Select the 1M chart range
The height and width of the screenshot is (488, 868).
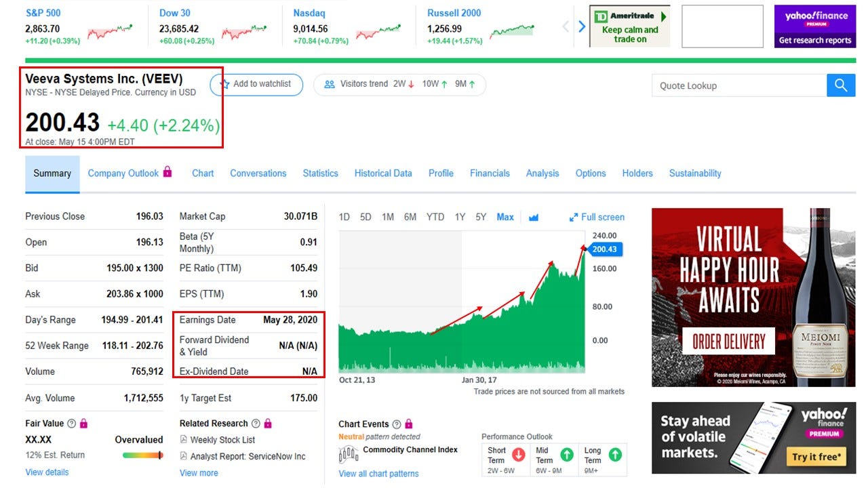[x=388, y=218]
